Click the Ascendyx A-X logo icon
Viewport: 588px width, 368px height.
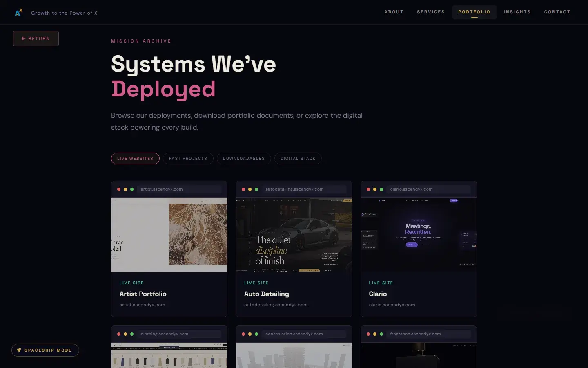click(x=18, y=13)
